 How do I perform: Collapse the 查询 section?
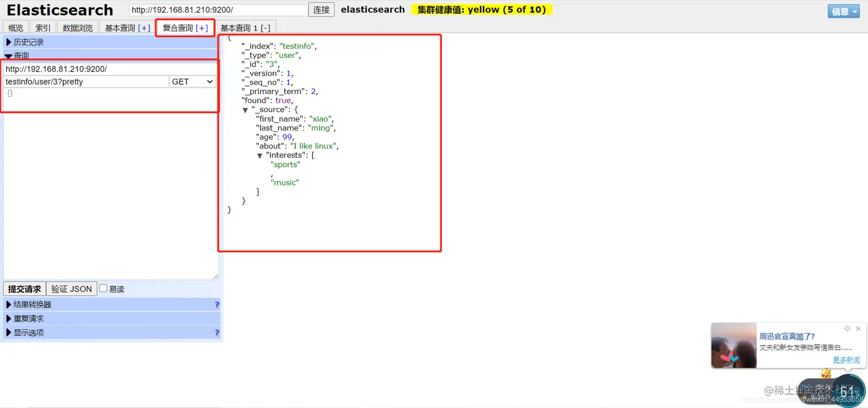click(x=112, y=55)
